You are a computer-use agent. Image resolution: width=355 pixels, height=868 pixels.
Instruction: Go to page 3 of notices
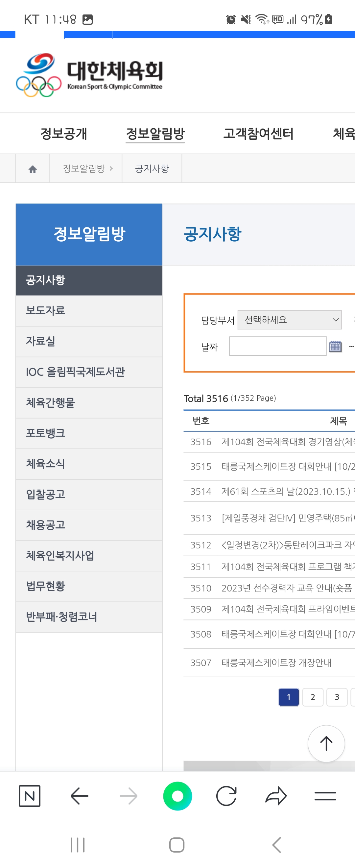click(x=337, y=697)
